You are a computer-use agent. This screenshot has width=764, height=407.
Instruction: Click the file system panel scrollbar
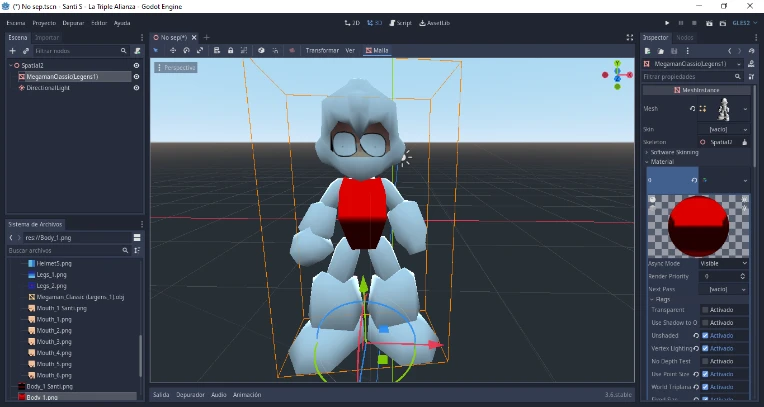(141, 356)
